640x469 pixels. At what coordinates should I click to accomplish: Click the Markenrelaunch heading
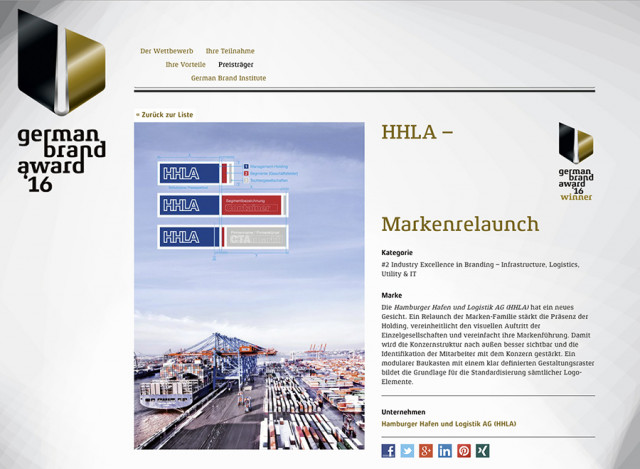pos(460,224)
